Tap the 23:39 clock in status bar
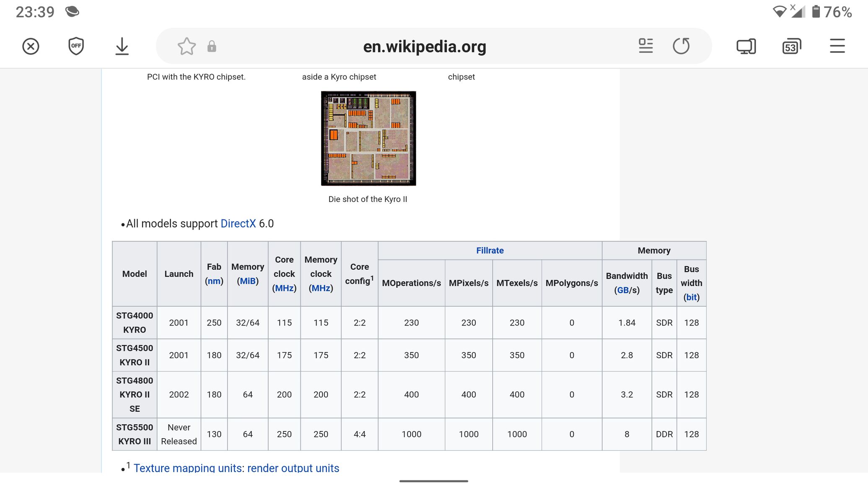 pos(35,12)
